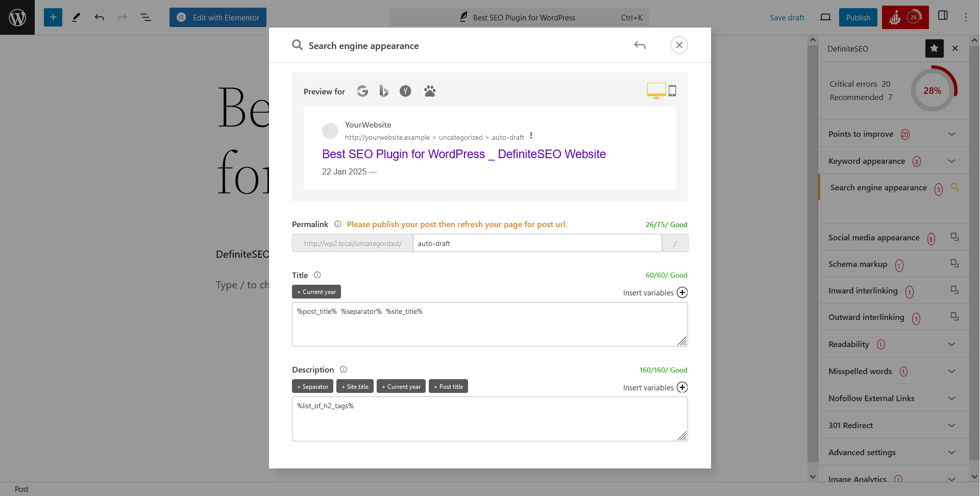Click the back arrow in dialog header
Viewport: 980px width, 496px height.
[x=640, y=45]
